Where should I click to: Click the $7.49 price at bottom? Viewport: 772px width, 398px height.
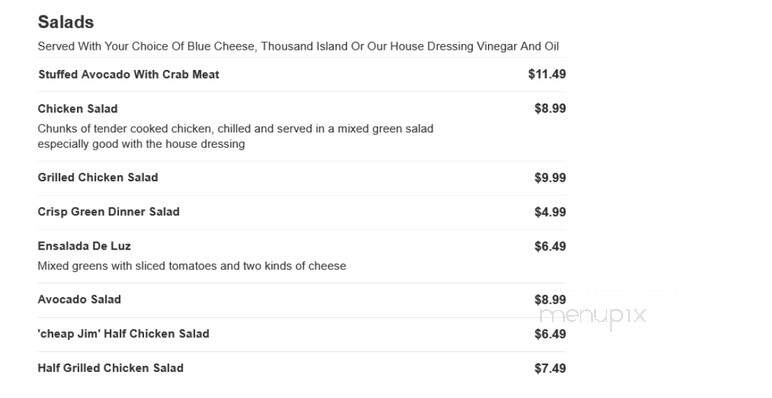pos(550,368)
